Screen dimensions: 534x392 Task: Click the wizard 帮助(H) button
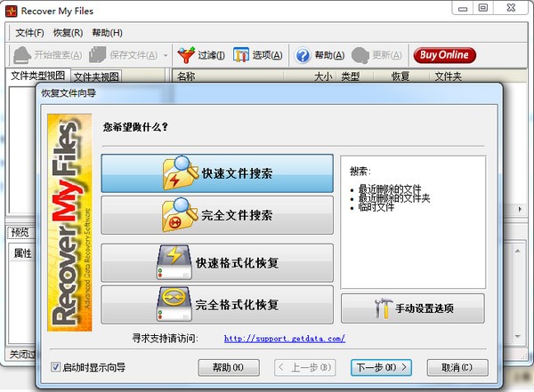tap(229, 367)
